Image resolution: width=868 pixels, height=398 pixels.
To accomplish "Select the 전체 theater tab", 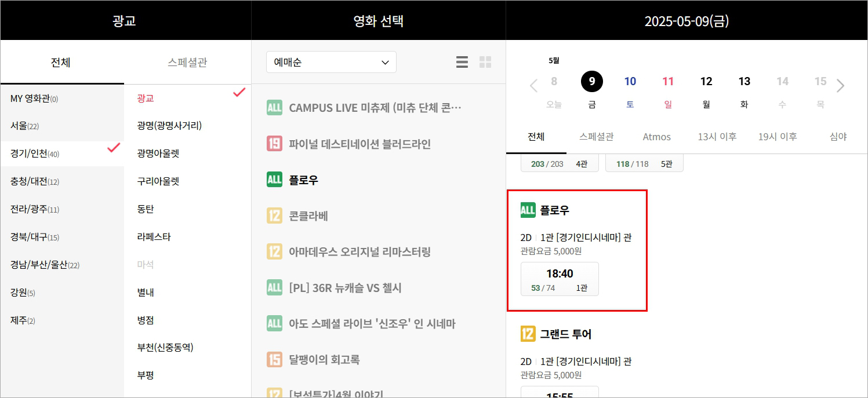I will 61,62.
